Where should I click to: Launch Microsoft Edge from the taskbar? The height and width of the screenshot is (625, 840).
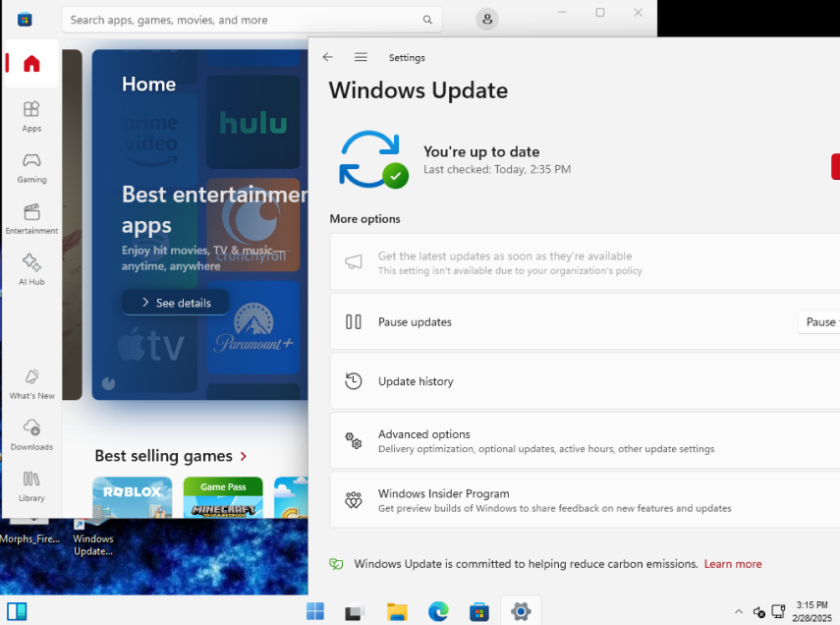tap(438, 611)
